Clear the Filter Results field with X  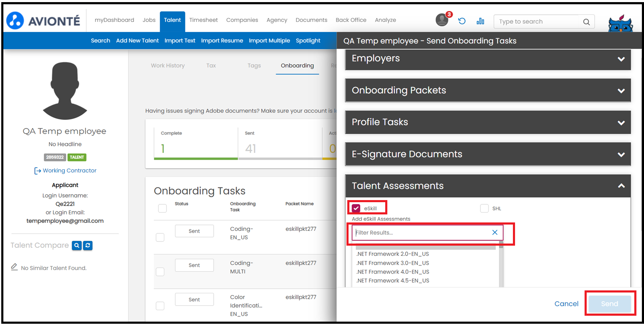tap(495, 233)
